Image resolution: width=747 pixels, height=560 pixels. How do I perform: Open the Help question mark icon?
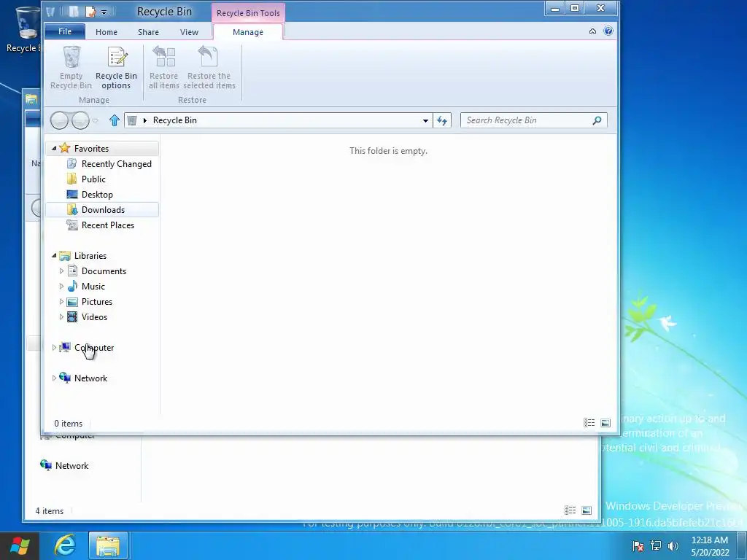[608, 31]
